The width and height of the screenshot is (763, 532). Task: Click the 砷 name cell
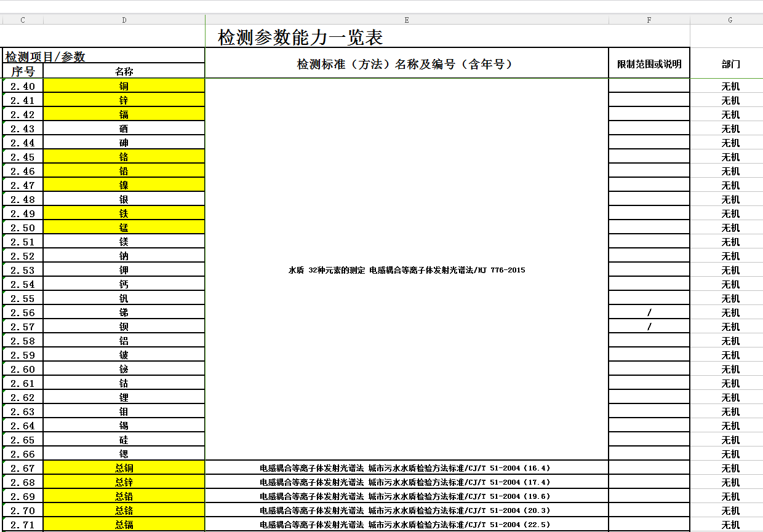[x=124, y=142]
